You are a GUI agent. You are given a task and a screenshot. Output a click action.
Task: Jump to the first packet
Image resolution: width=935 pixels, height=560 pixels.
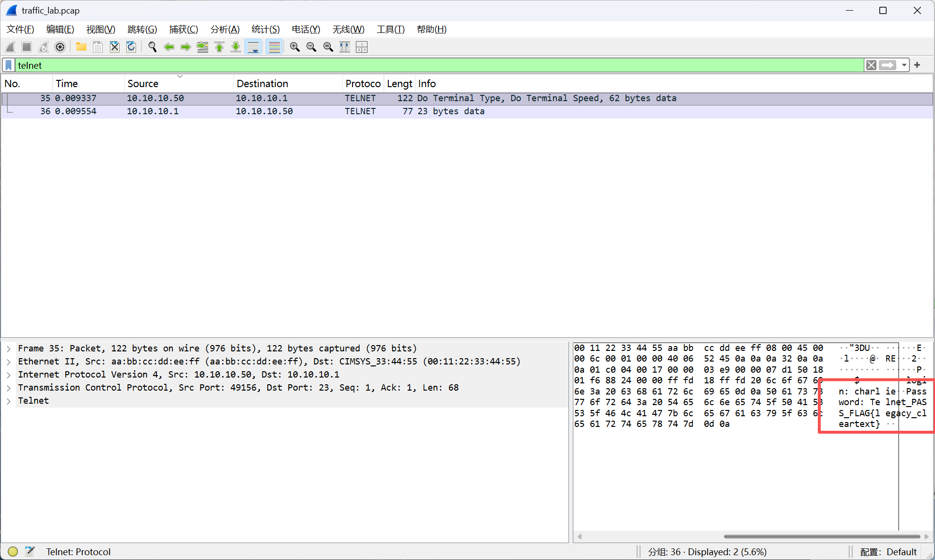pos(219,47)
